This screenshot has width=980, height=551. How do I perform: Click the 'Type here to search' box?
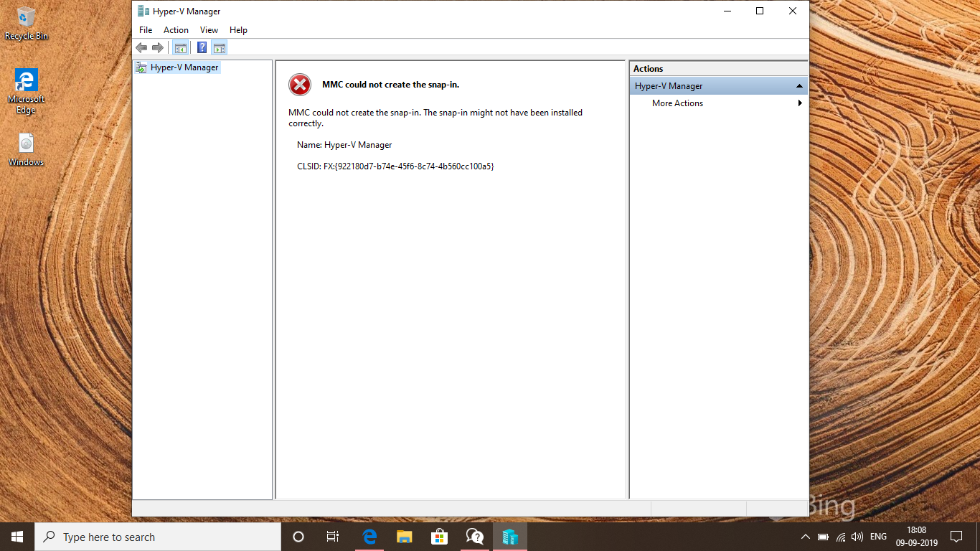coord(158,537)
